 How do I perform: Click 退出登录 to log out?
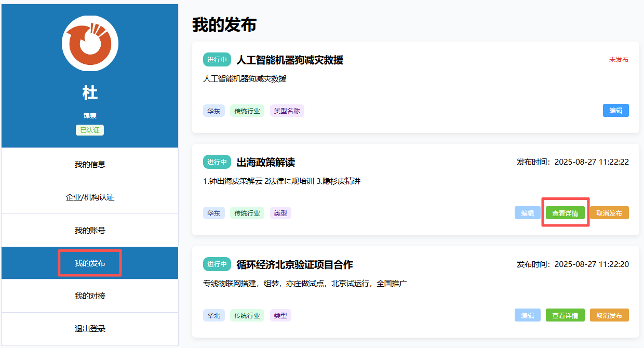click(90, 329)
